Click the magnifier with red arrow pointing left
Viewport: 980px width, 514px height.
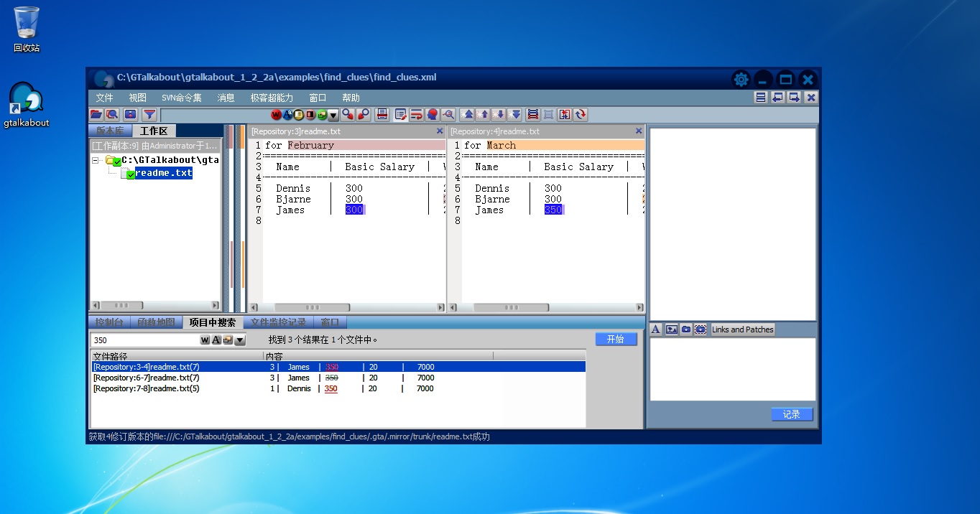click(x=364, y=114)
